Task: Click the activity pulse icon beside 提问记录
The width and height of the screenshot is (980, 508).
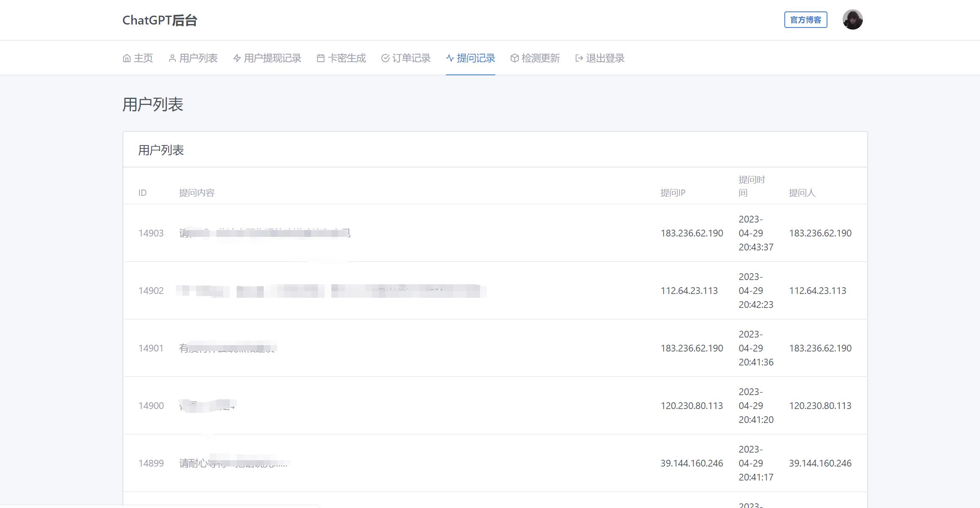Action: pyautogui.click(x=450, y=58)
